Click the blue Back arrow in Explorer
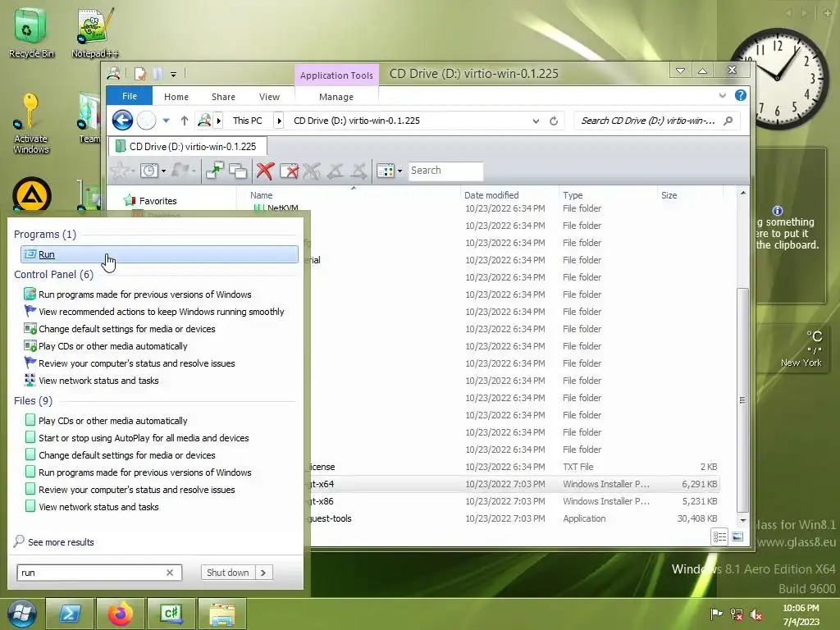The height and width of the screenshot is (630, 840). 122,120
